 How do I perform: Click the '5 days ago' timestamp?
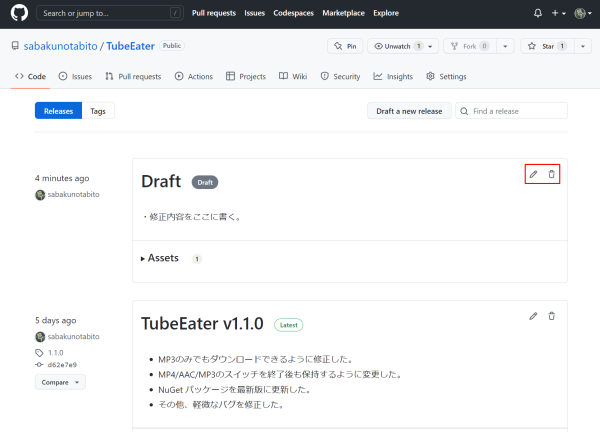(55, 320)
